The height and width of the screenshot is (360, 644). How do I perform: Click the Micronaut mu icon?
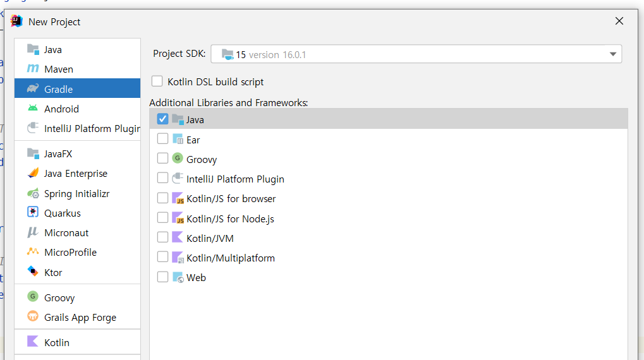[32, 232]
